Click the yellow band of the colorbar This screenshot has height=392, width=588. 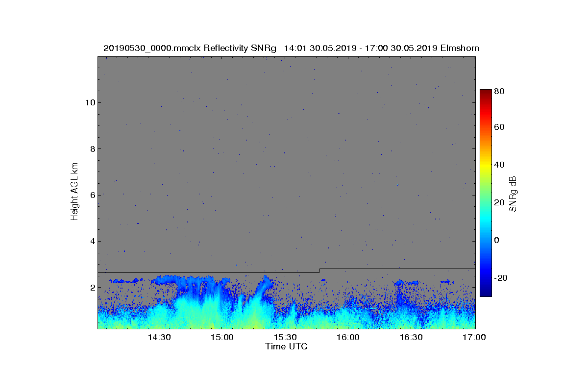coord(485,166)
